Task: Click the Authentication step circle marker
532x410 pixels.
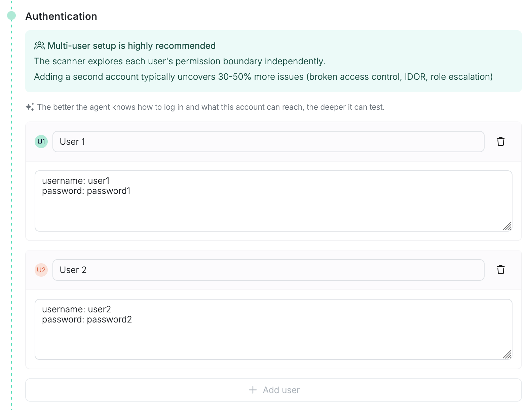Action: (x=11, y=15)
